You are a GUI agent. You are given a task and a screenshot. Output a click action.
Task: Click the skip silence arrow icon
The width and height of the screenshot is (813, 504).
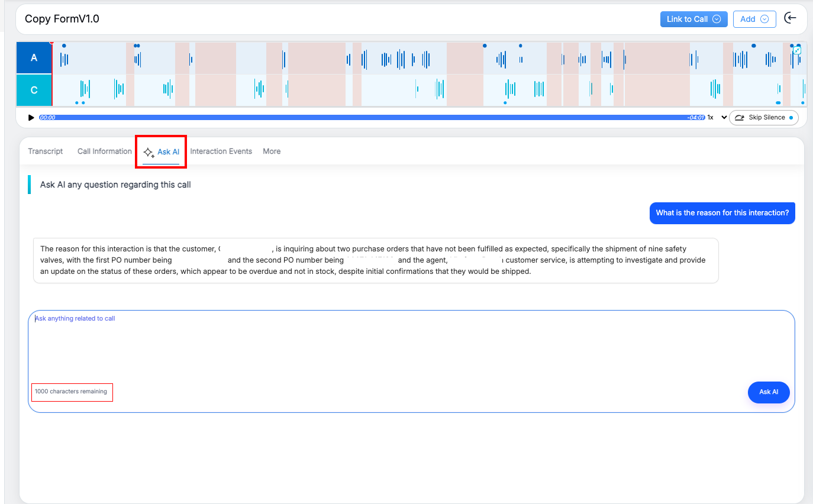pos(740,118)
